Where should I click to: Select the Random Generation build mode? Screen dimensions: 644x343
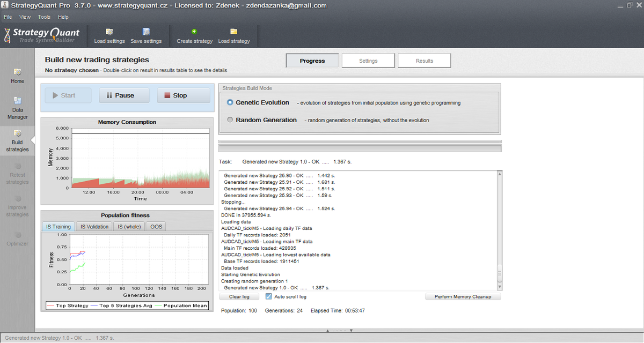point(230,120)
